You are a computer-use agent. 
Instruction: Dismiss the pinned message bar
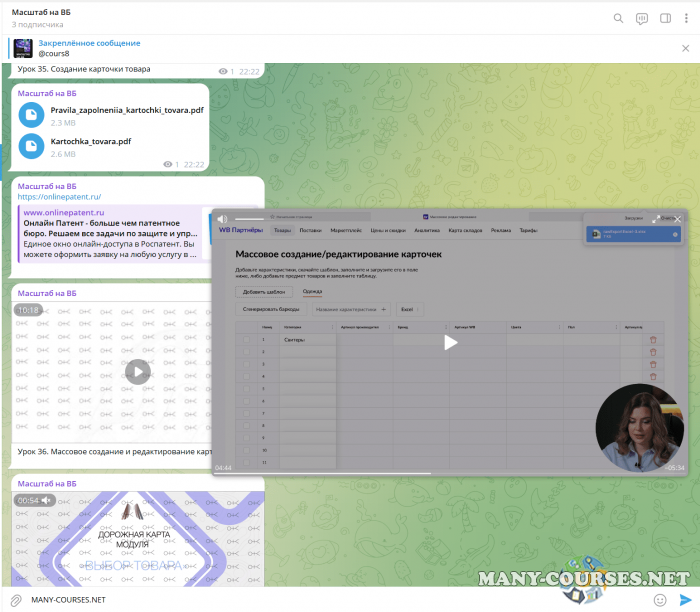684,47
